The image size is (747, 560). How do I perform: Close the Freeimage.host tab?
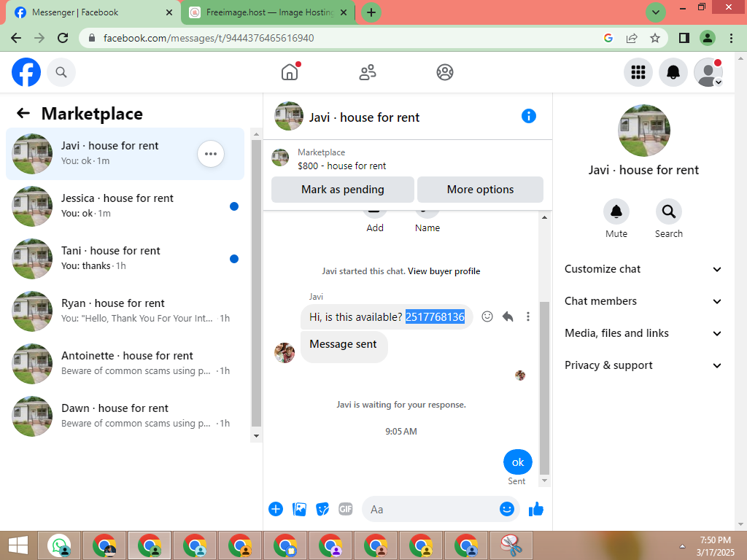pyautogui.click(x=344, y=12)
